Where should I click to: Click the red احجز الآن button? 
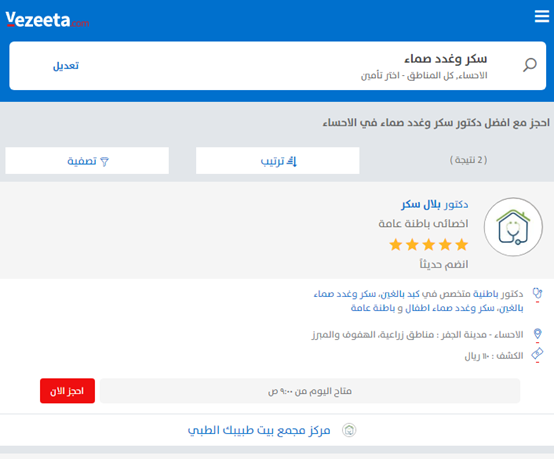(67, 391)
